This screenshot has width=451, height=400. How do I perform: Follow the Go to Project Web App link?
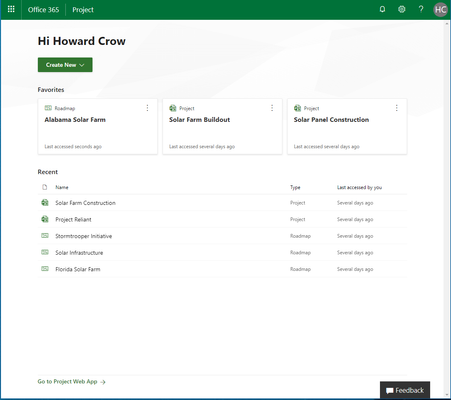71,382
